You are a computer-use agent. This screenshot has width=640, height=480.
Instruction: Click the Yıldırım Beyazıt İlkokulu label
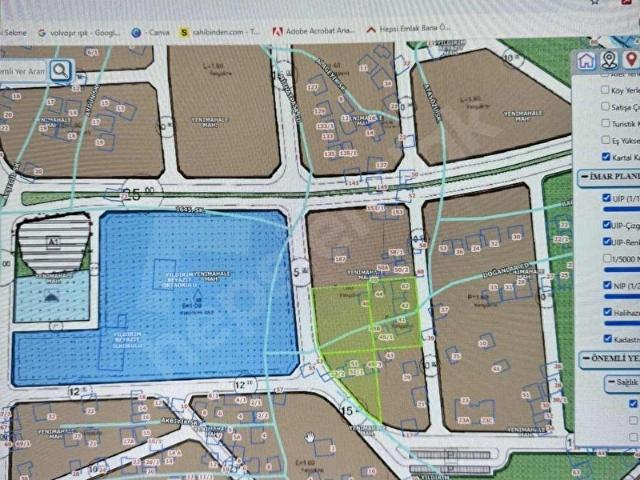click(x=127, y=340)
